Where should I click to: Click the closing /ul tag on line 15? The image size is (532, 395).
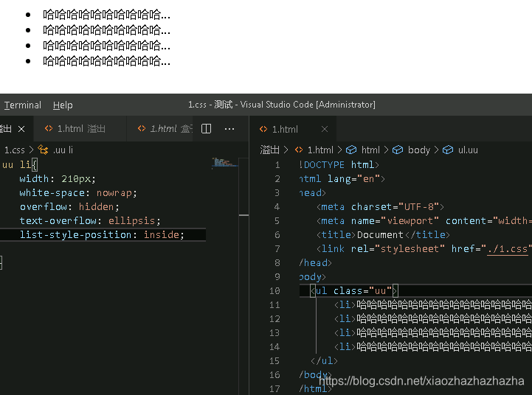pos(324,361)
